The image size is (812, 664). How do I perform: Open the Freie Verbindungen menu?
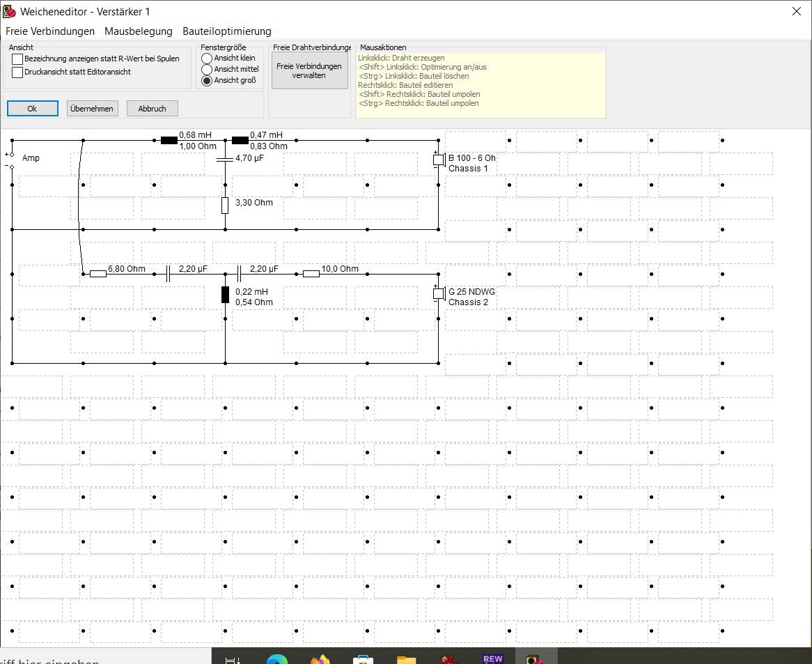[x=50, y=31]
